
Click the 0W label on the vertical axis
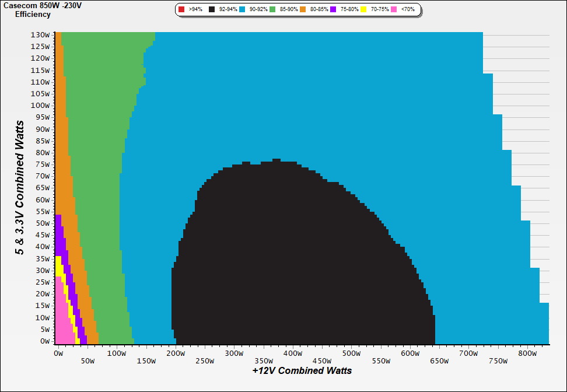pyautogui.click(x=44, y=341)
